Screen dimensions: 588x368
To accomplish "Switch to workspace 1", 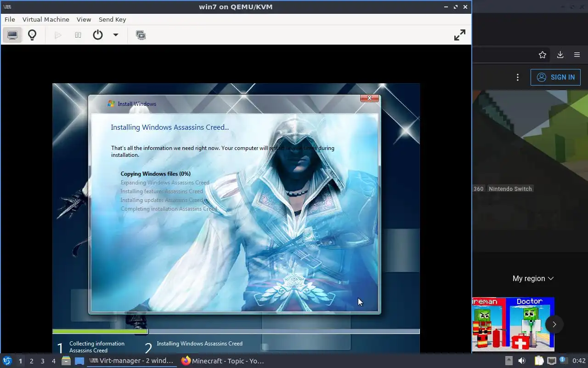I will click(x=20, y=361).
